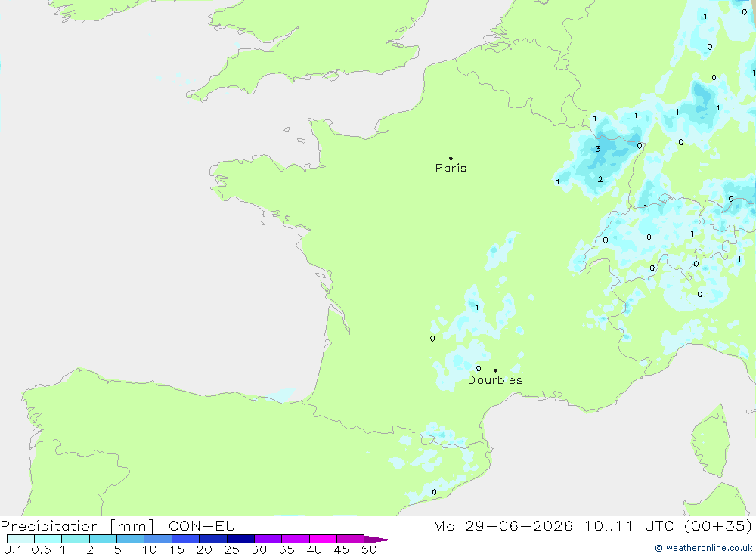Pick the 30–35 mm purple legend swatch
This screenshot has width=756, height=554.
point(268,539)
